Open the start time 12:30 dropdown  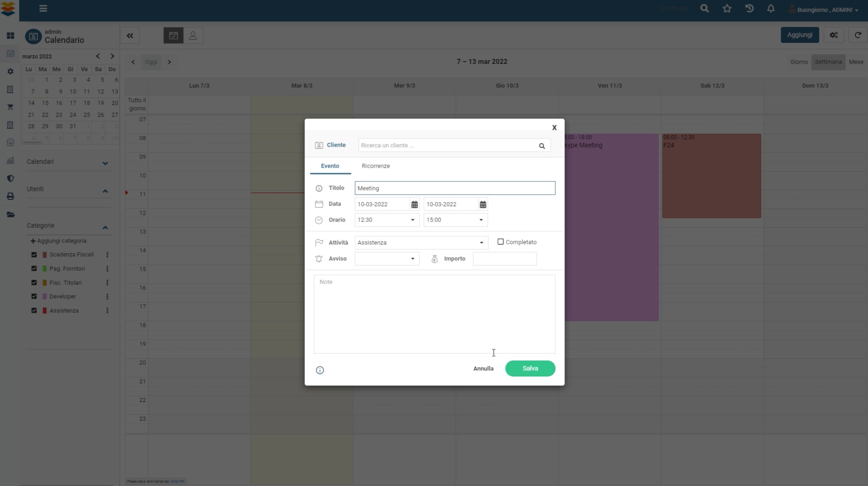click(387, 220)
